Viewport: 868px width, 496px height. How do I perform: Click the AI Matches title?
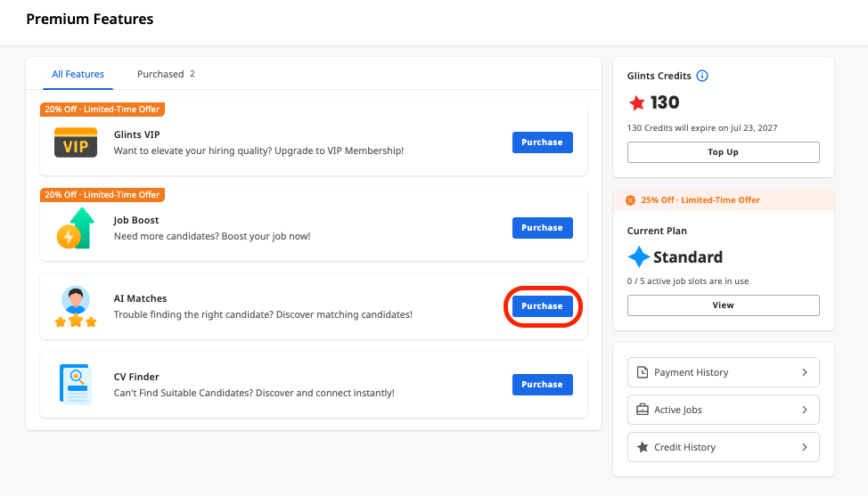click(140, 298)
